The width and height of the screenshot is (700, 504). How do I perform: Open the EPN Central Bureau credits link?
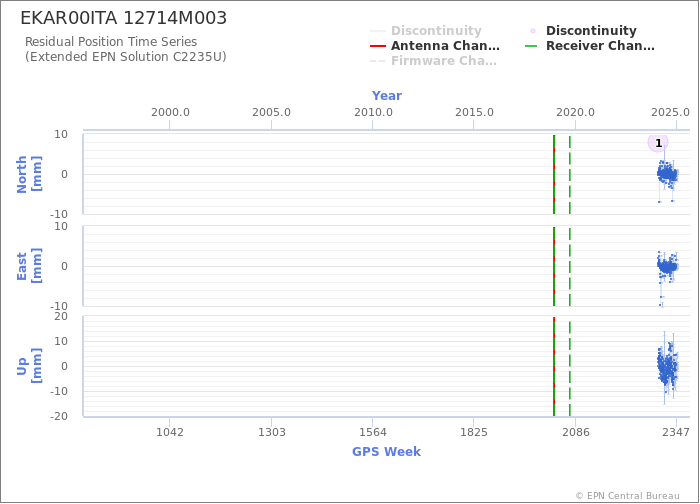pyautogui.click(x=627, y=496)
